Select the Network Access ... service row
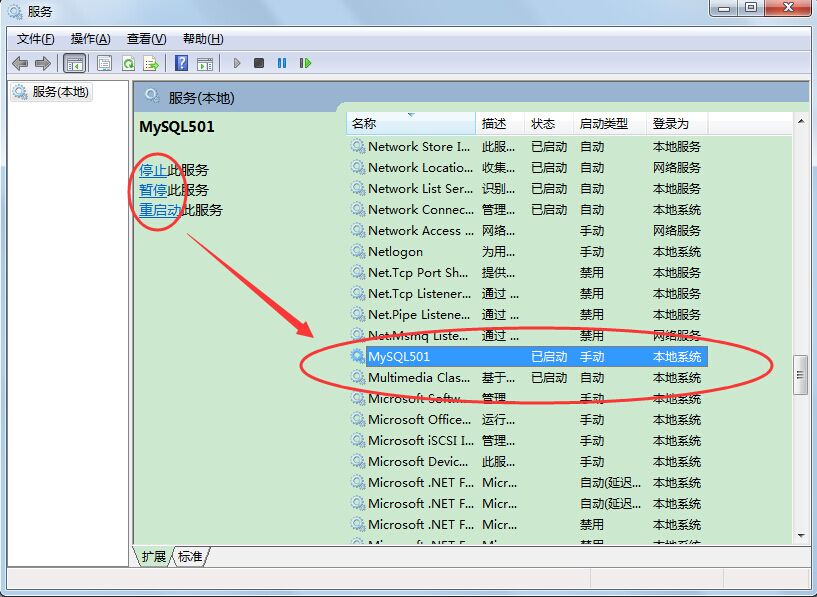Viewport: 817px width, 597px height. pos(529,231)
